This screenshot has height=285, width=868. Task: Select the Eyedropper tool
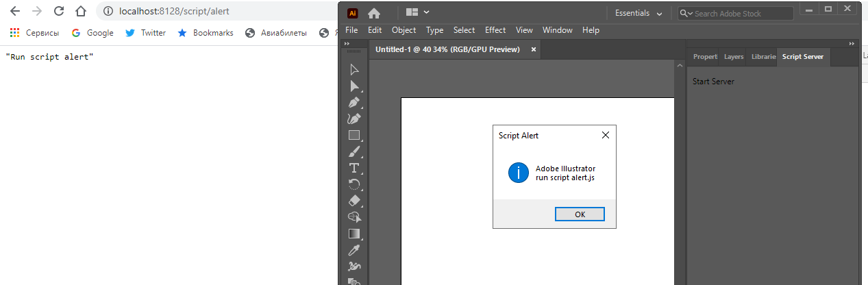(x=354, y=250)
